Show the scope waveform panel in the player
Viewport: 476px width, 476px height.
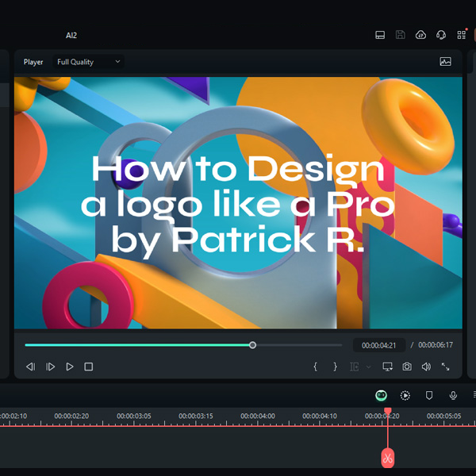point(445,62)
